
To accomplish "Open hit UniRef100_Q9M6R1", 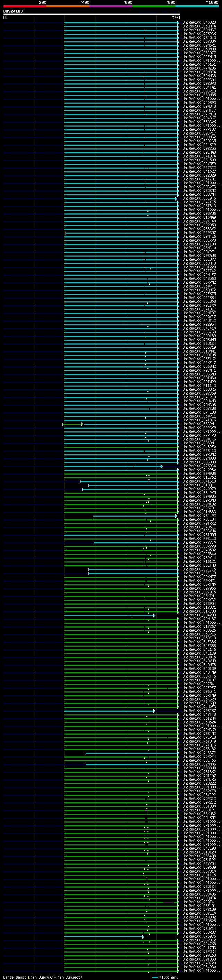I will tap(199, 45).
